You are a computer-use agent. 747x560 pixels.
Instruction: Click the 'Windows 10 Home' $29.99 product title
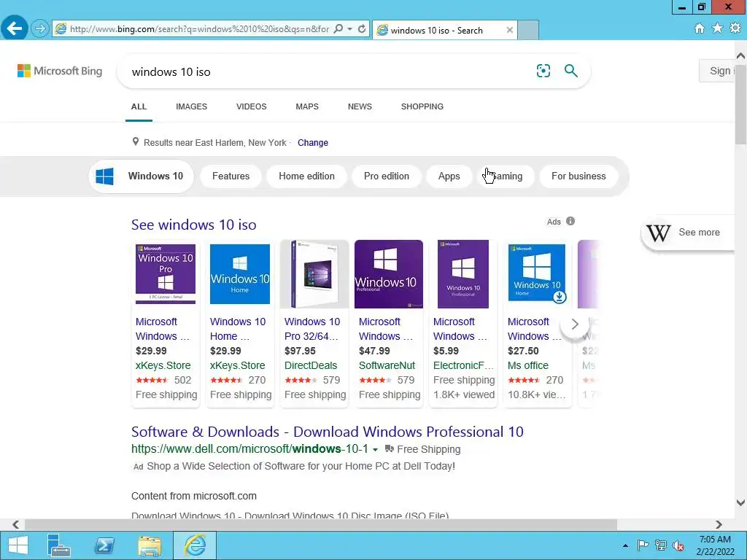point(238,329)
